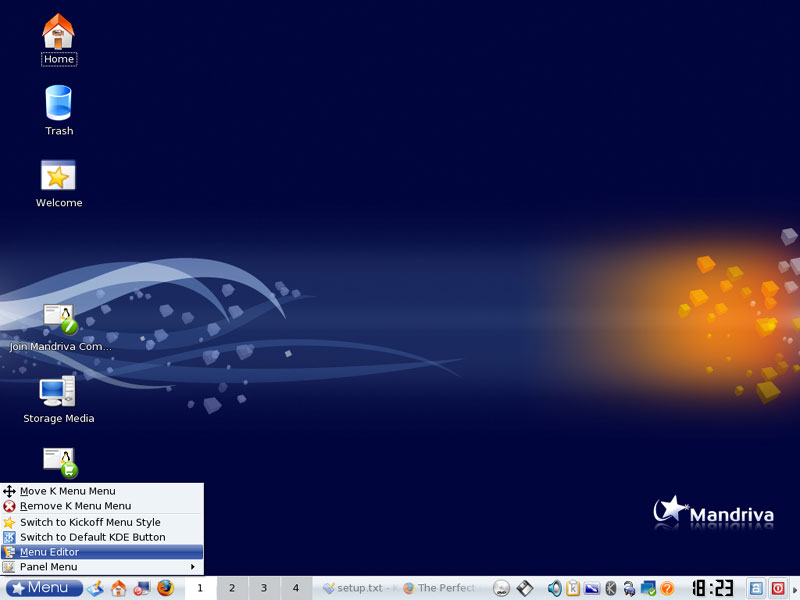Open Klipper clipboard tray icon
Image resolution: width=800 pixels, height=600 pixels.
pyautogui.click(x=573, y=588)
